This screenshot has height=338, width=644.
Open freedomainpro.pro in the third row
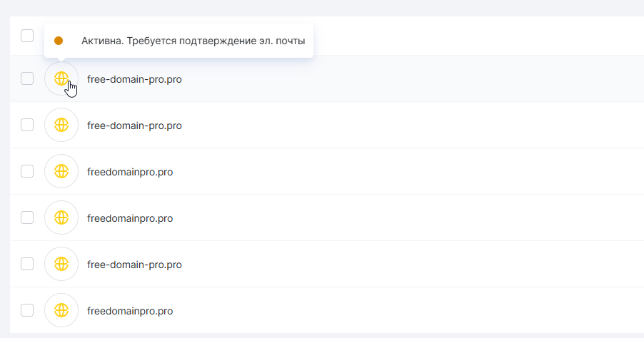[x=130, y=172]
